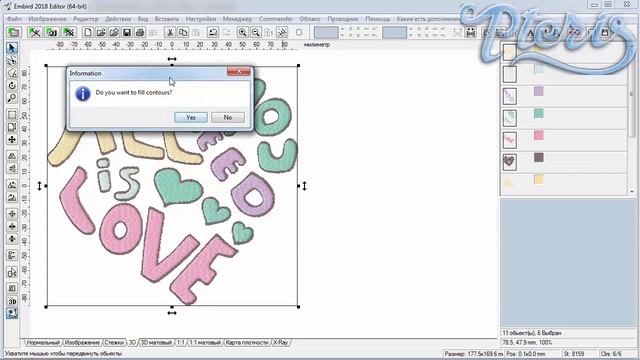
Task: Cut selection using the scissors icon
Action: click(x=170, y=32)
